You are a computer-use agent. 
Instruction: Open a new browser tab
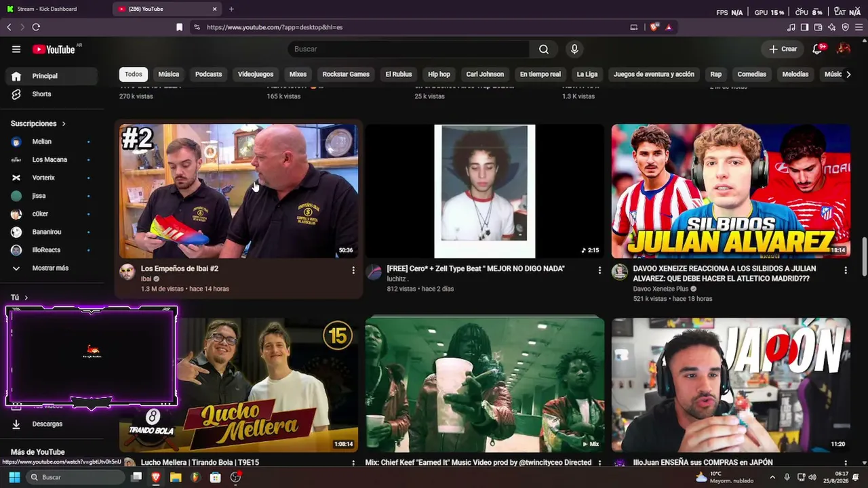coord(231,9)
